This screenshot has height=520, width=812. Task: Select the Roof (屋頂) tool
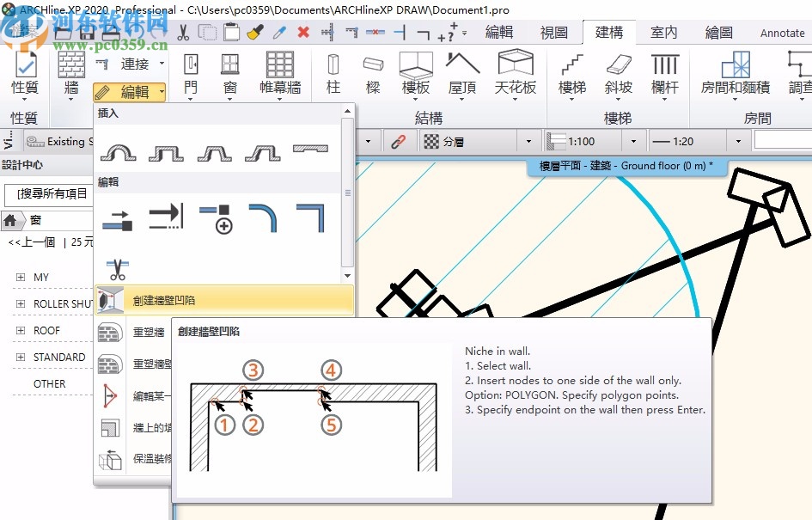462,75
